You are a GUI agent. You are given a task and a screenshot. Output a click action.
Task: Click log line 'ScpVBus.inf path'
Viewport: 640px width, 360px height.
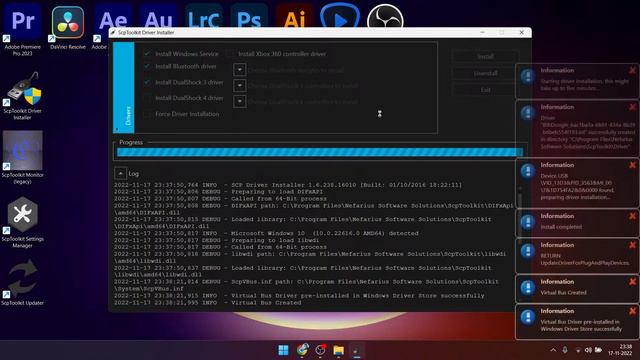click(x=306, y=285)
